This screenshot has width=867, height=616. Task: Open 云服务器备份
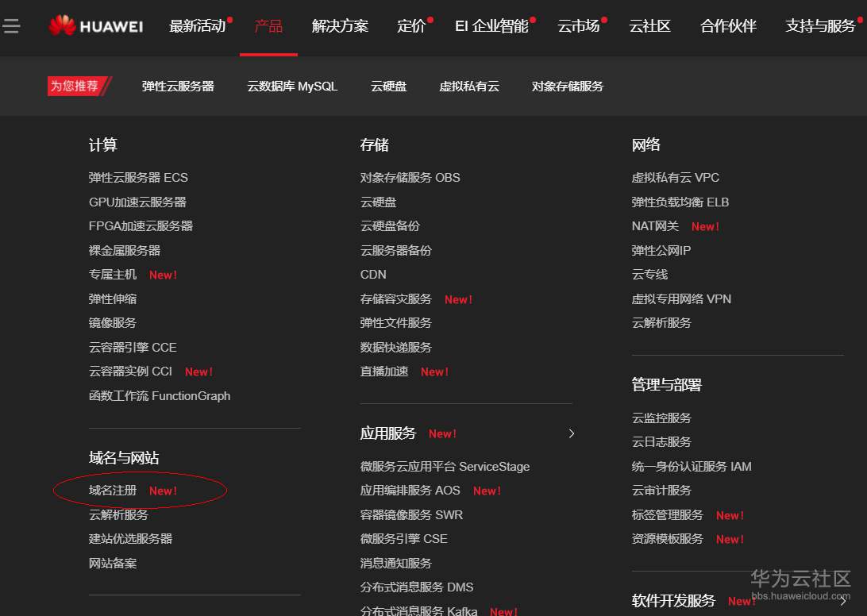pos(396,251)
